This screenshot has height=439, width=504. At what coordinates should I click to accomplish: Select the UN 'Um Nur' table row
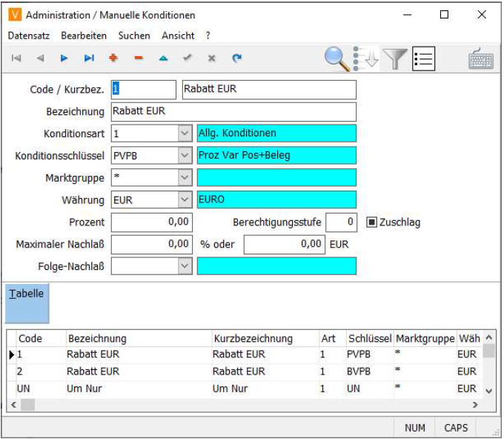111,389
